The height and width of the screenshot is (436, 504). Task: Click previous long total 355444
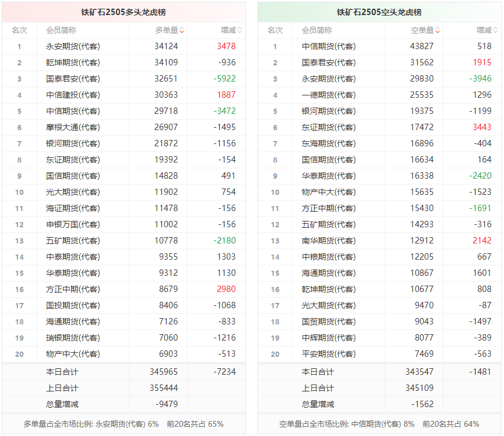pos(164,388)
